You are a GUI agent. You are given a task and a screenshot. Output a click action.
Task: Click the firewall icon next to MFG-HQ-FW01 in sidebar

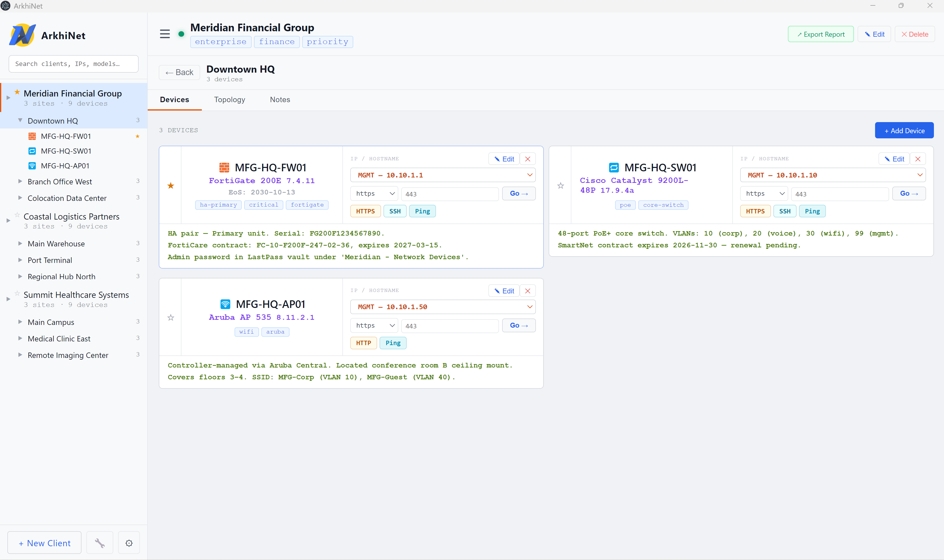pyautogui.click(x=32, y=136)
